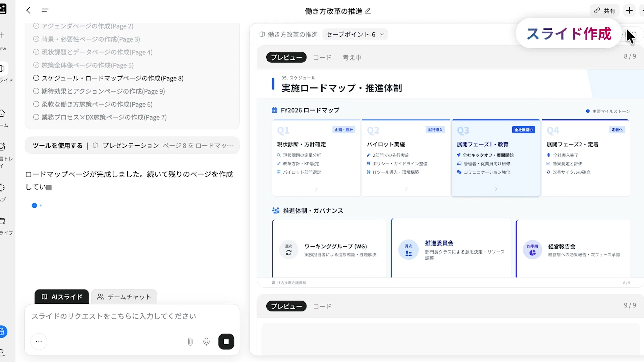Open the three-dots more options button

click(39, 341)
